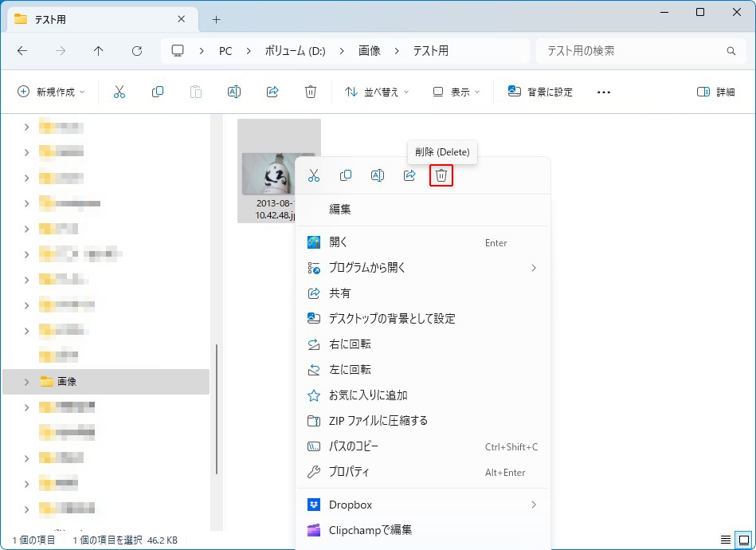The image size is (756, 550).
Task: Click the rename icon in context menu
Action: pyautogui.click(x=378, y=175)
